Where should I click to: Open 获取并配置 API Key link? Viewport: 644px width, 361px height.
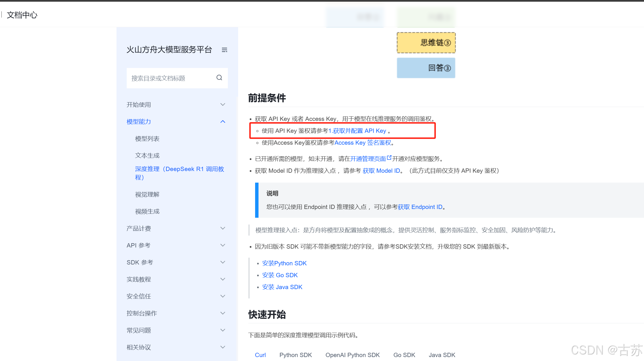[x=357, y=131]
